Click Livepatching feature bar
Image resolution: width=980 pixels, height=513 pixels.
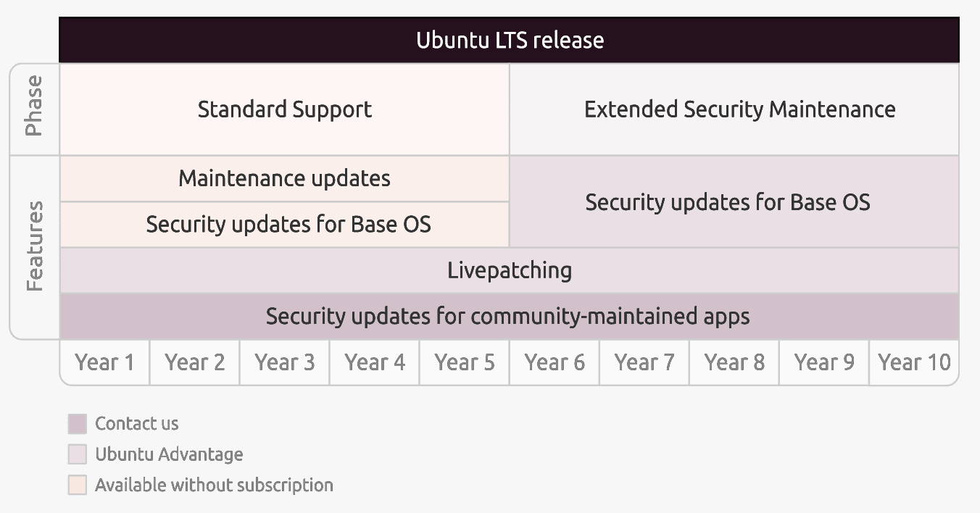click(509, 270)
